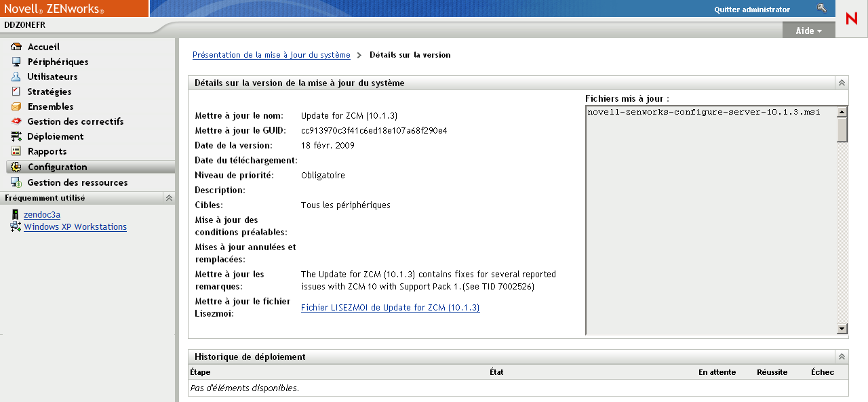
Task: Click the Configuration gear icon
Action: [16, 167]
